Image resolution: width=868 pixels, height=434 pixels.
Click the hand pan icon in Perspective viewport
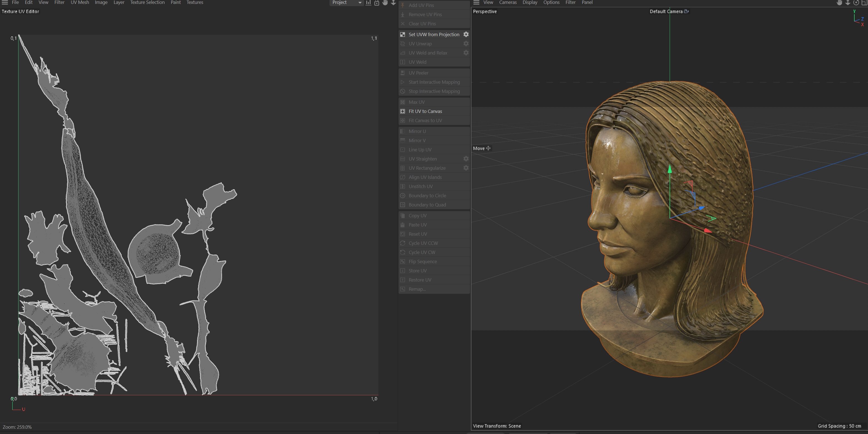[x=839, y=3]
